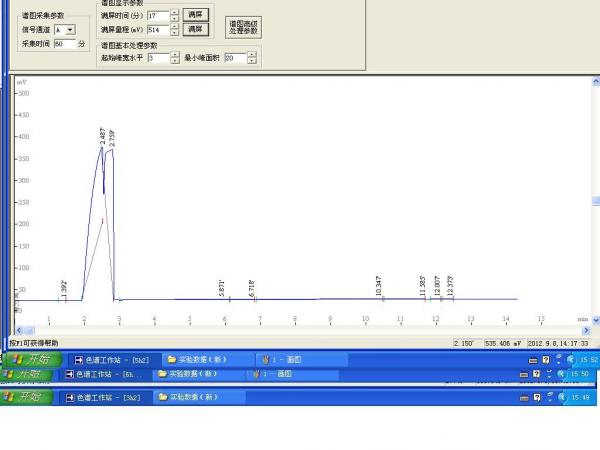Click the 15:50 taskbar clock
Screen dimensions: 600x450
(580, 374)
